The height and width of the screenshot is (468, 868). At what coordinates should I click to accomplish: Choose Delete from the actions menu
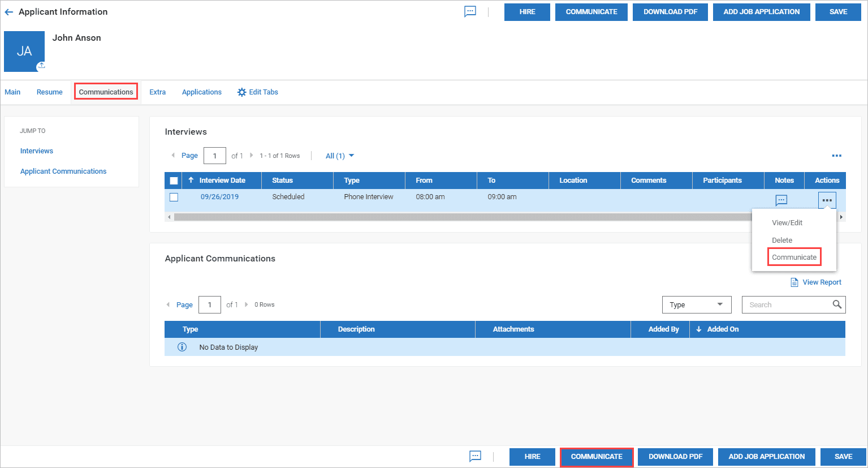(x=782, y=241)
